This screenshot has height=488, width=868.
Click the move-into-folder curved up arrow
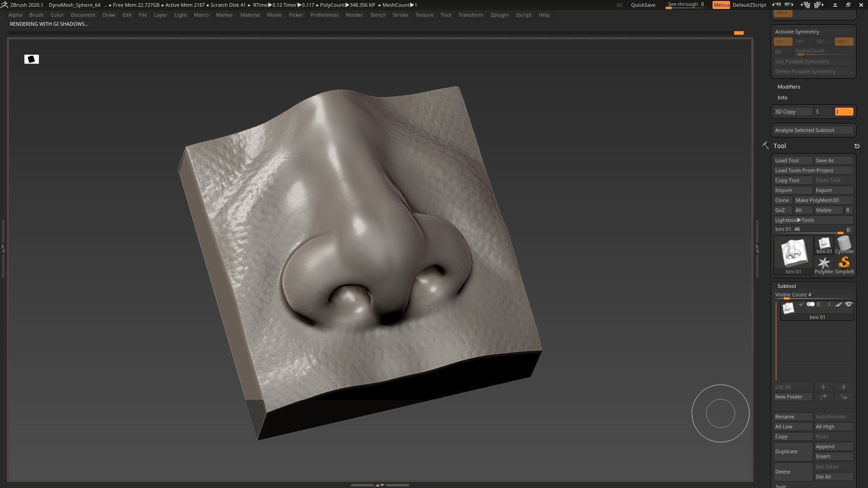824,397
